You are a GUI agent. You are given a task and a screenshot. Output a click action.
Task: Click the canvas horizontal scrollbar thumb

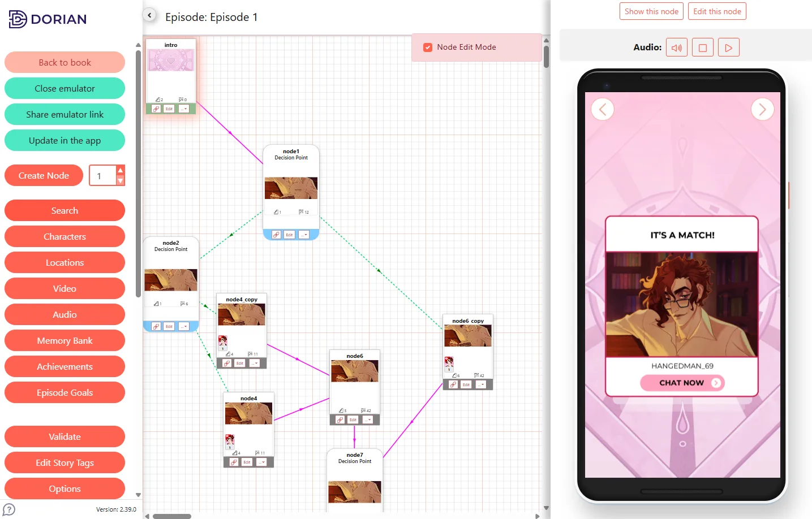(x=172, y=516)
